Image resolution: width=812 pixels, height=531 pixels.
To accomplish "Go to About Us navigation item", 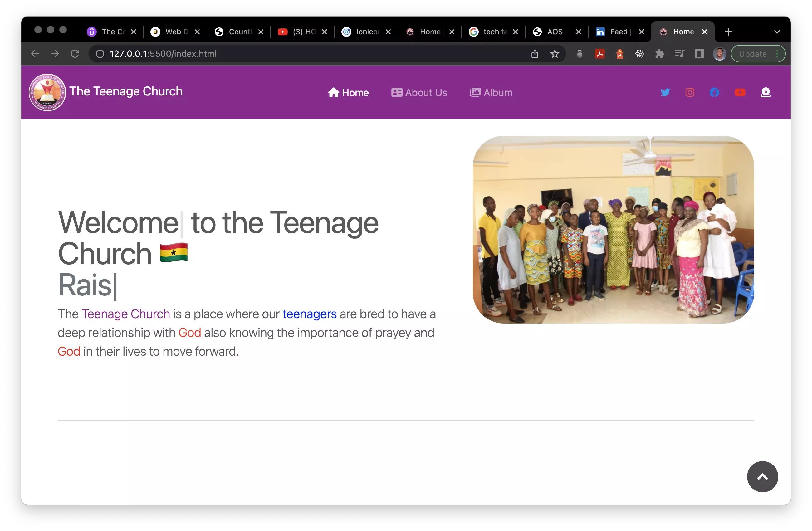I will coord(419,93).
